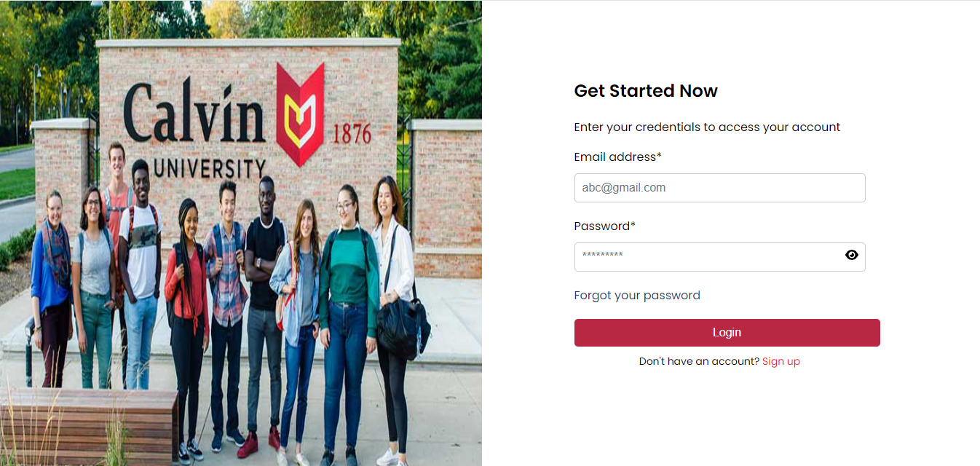
Task: Focus the Email address input field
Action: coord(719,188)
